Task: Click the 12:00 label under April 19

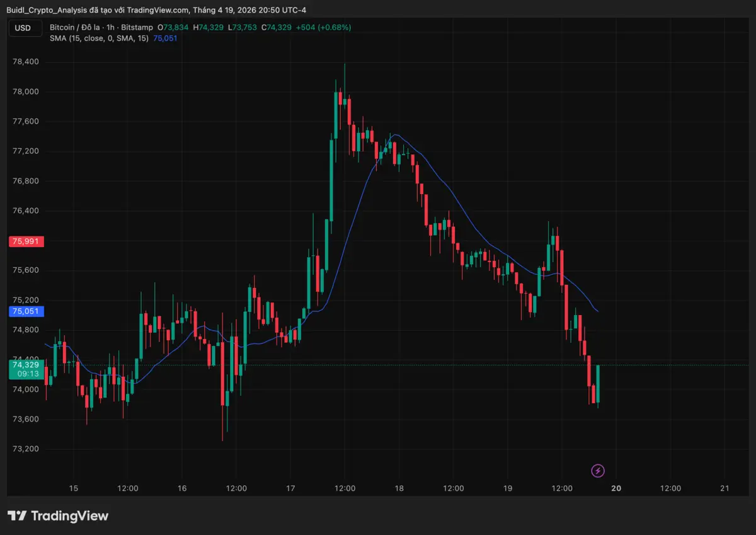Action: pyautogui.click(x=562, y=488)
